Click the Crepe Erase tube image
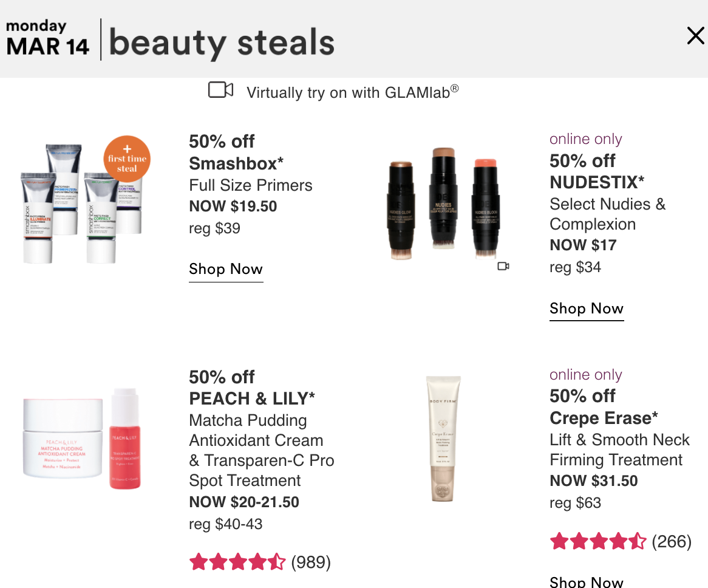 [443, 439]
